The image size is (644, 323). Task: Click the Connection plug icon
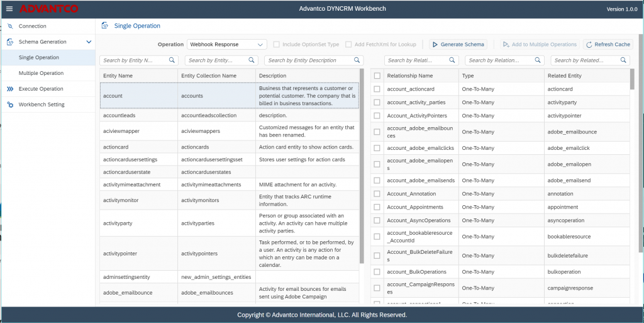pyautogui.click(x=10, y=26)
